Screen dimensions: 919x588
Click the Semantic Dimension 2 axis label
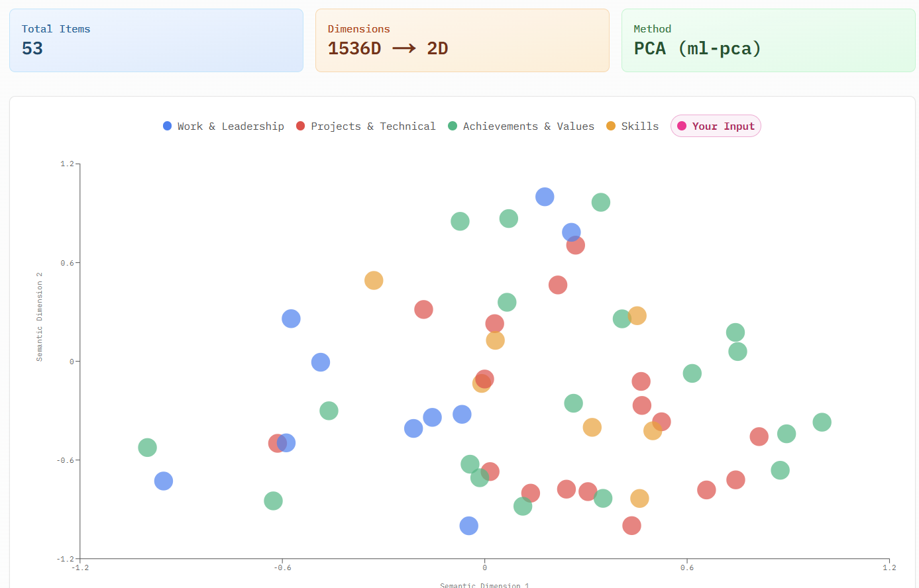40,317
